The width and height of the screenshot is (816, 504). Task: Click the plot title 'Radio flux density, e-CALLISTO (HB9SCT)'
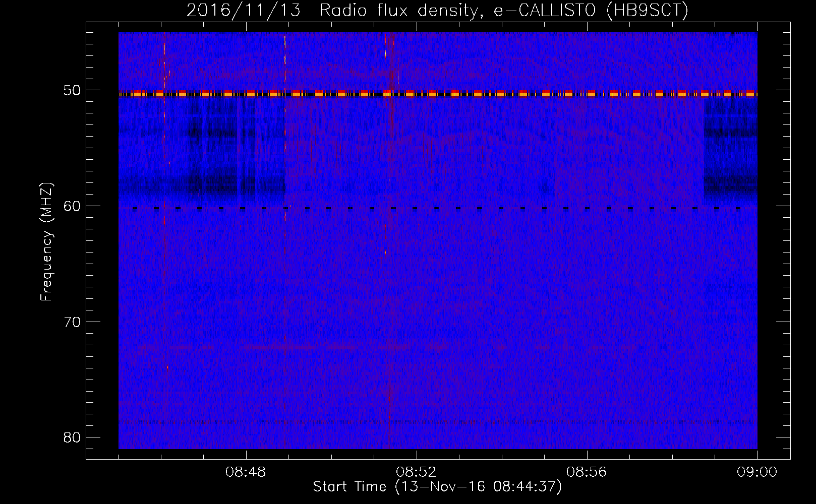click(504, 10)
